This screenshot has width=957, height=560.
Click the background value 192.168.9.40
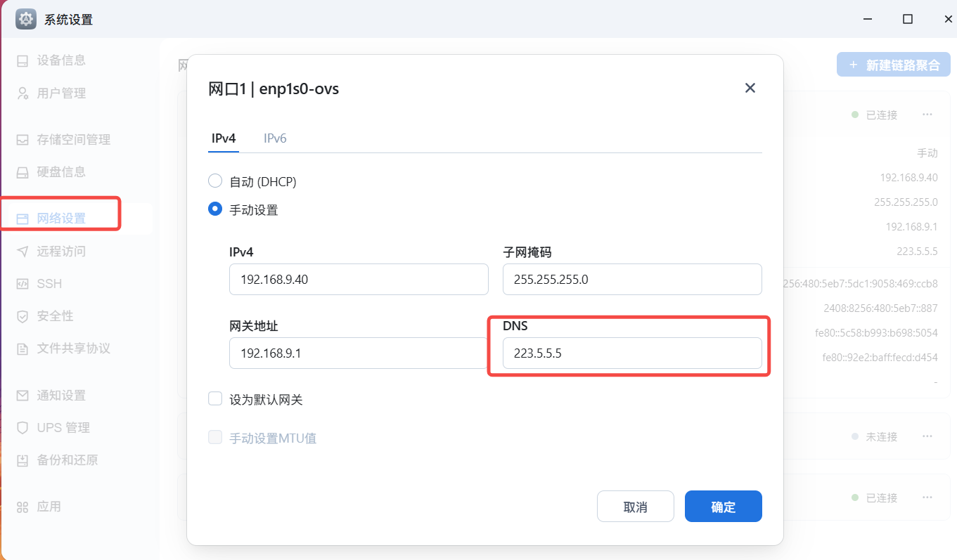point(908,178)
